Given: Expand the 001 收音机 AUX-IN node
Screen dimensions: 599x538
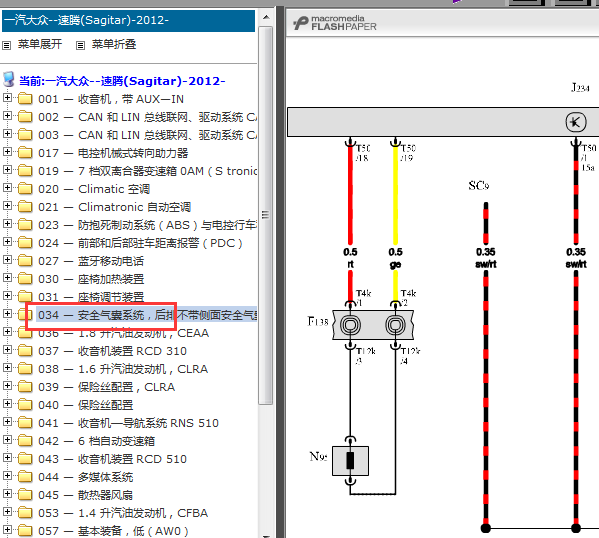Looking at the screenshot, I should tap(7, 98).
